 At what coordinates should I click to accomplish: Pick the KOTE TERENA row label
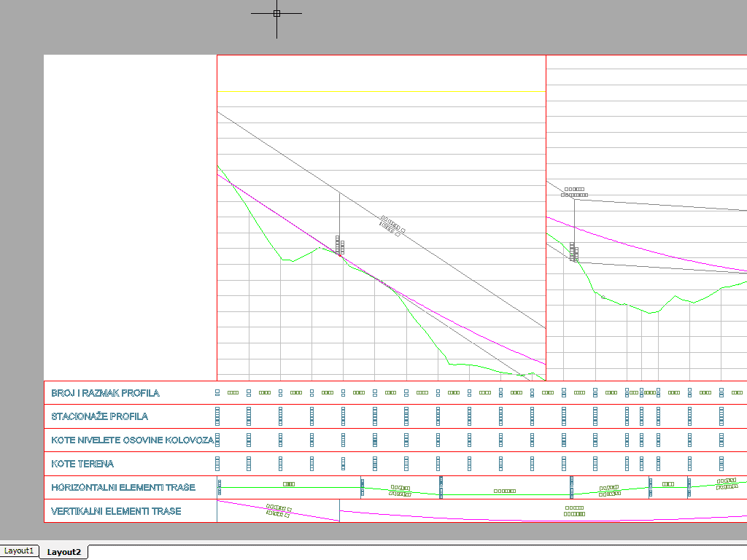tap(82, 464)
